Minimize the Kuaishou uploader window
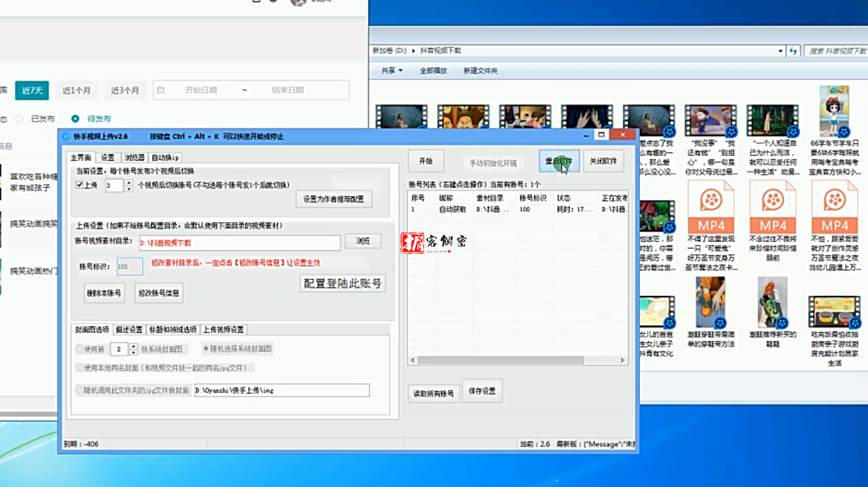 586,135
